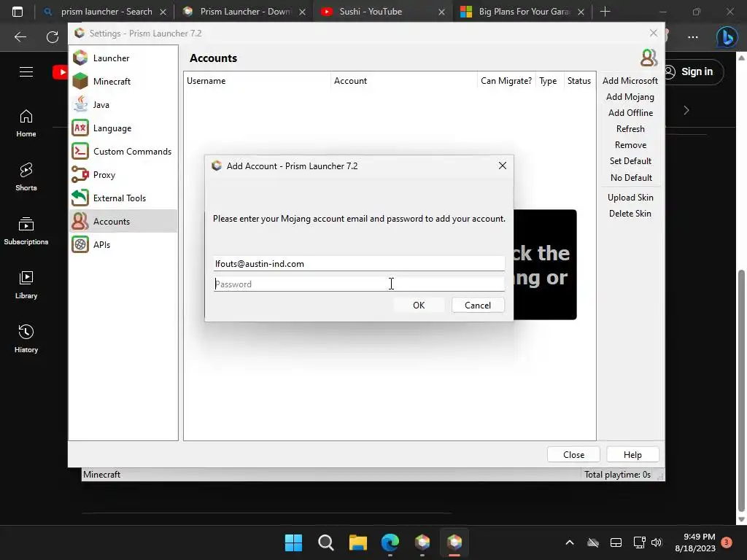This screenshot has width=747, height=560.
Task: Open YouTube Home in the browser sidebar
Action: 26,123
